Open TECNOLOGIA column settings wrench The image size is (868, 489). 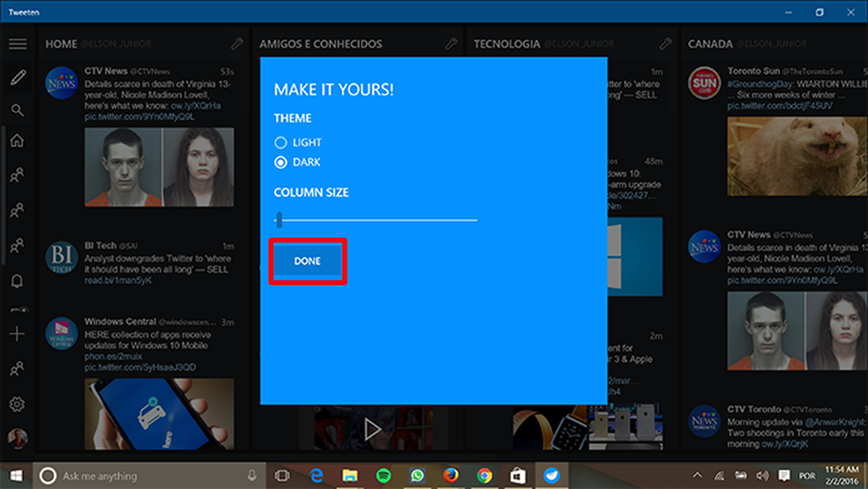[x=665, y=44]
